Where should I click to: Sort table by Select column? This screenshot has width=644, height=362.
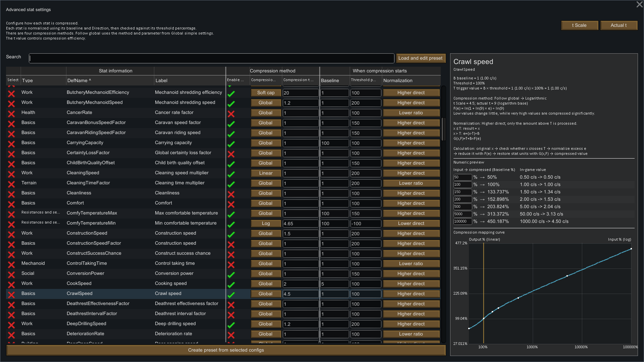coord(13,80)
